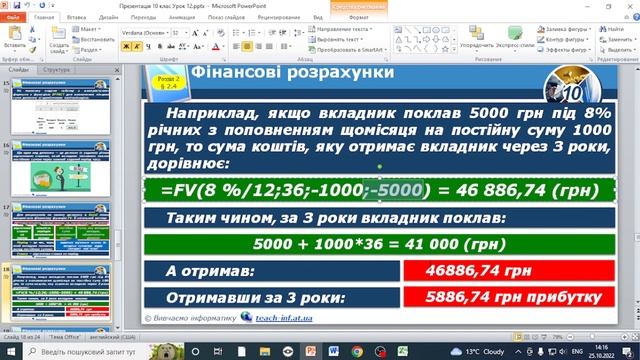
Task: Expand the Layout (Макет) dropdown
Action: [x=86, y=29]
